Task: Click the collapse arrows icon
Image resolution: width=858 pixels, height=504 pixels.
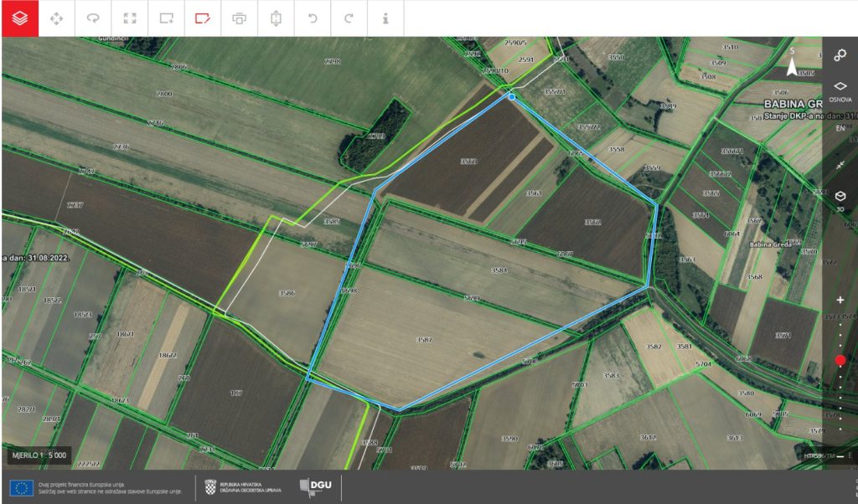Action: [x=840, y=166]
